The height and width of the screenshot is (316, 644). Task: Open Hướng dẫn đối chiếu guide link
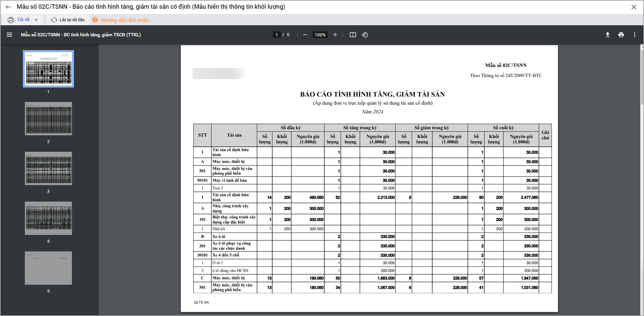pos(121,20)
